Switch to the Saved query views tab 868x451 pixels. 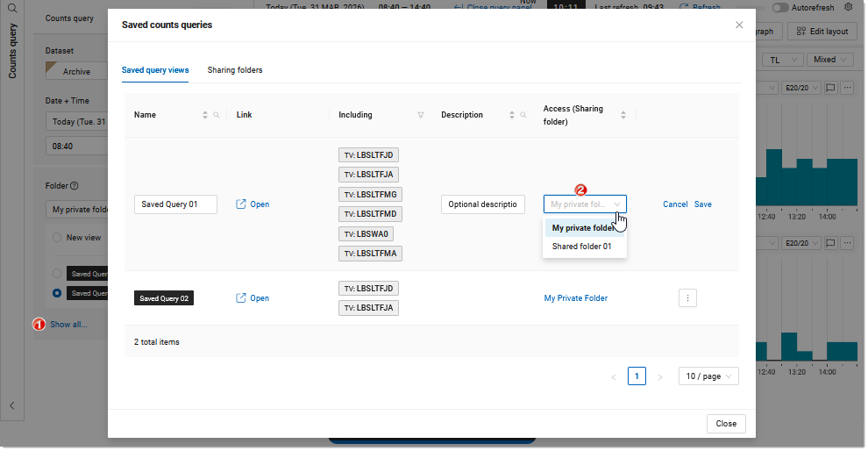pos(155,70)
